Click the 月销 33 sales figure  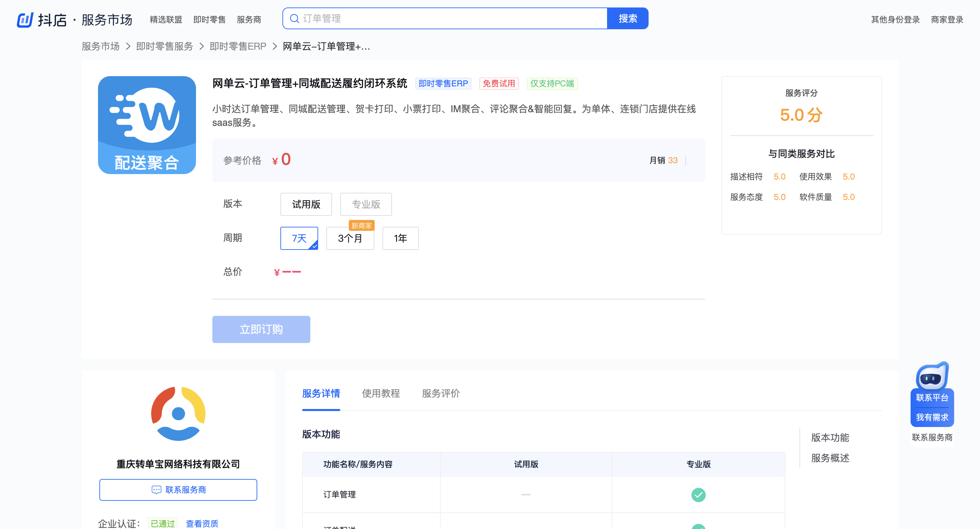click(x=663, y=160)
